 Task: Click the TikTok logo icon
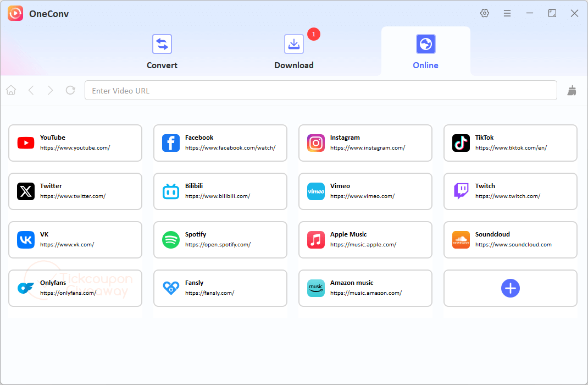coord(461,143)
